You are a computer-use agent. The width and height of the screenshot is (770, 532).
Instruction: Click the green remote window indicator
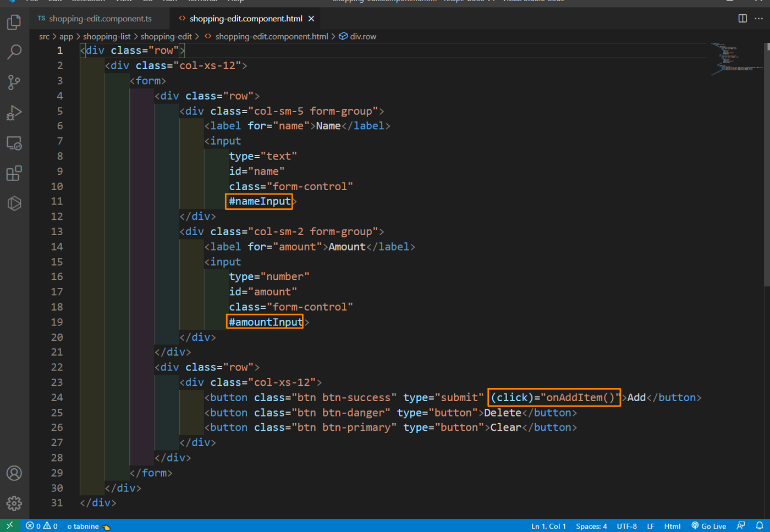click(10, 526)
